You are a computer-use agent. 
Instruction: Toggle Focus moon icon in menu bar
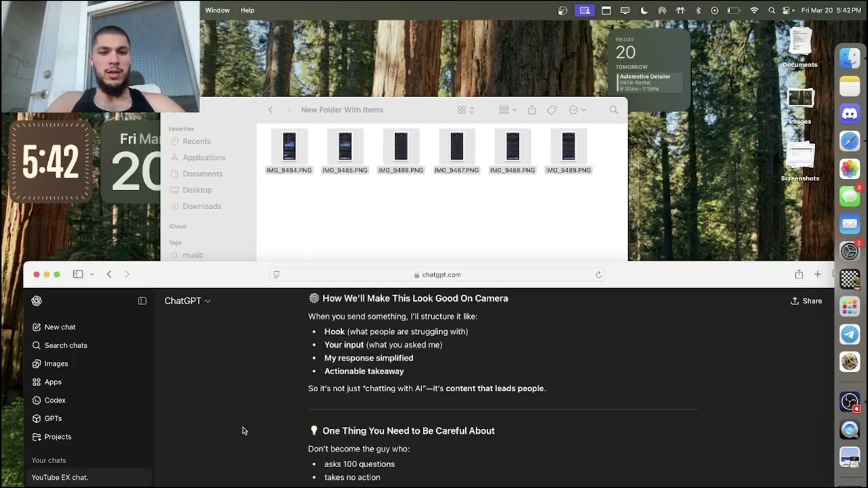(644, 10)
